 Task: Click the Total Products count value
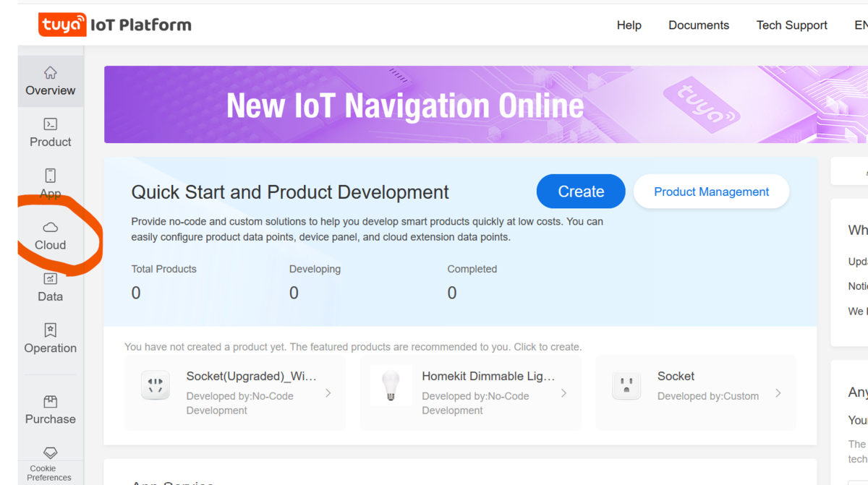point(136,293)
